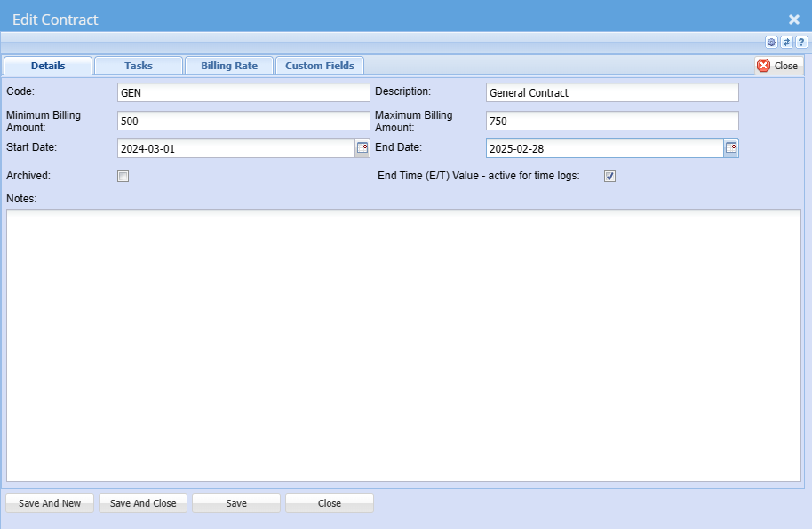Image resolution: width=812 pixels, height=529 pixels.
Task: Open the Billing Rate tab
Action: [229, 66]
